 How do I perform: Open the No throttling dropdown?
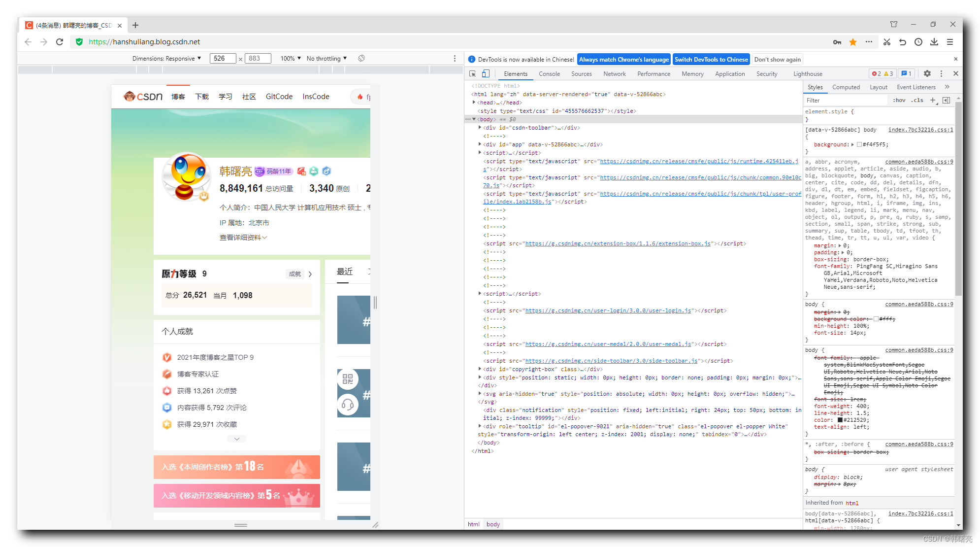pos(327,58)
